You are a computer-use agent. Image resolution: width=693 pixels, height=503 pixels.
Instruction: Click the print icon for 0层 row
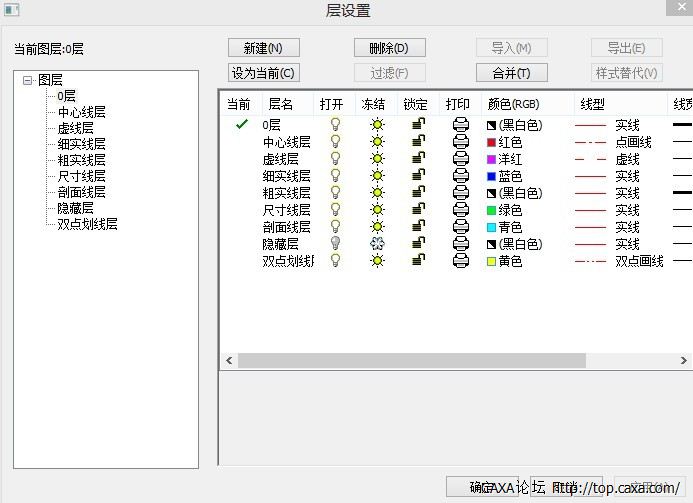[x=460, y=125]
